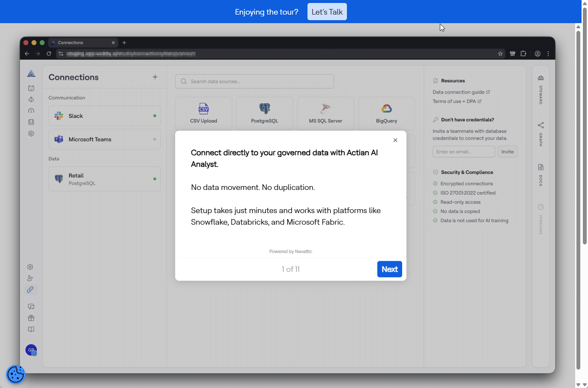Open the Terms of use + DPA link

tap(457, 101)
